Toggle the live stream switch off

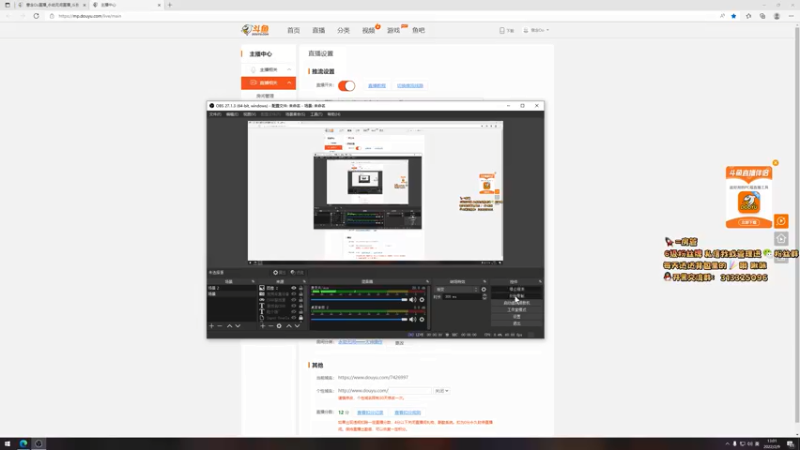click(x=346, y=86)
